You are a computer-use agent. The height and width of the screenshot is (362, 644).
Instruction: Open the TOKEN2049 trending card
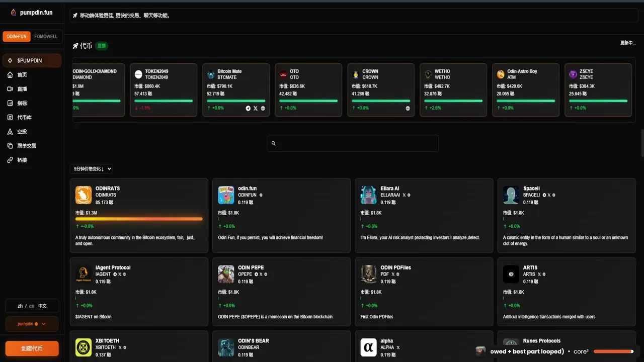[x=164, y=90]
